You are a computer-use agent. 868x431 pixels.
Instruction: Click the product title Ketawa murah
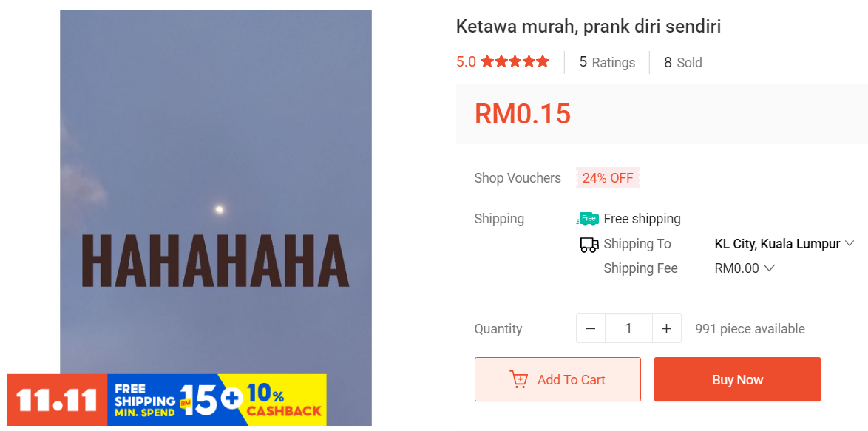click(x=589, y=26)
